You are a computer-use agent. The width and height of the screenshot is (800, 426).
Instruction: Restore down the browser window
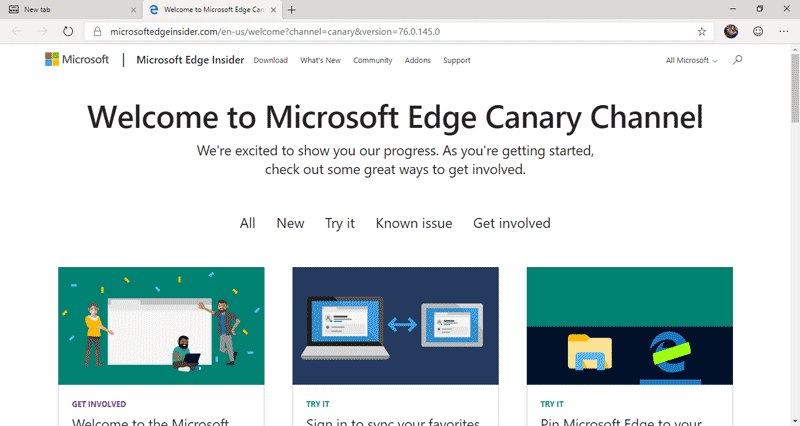[x=760, y=9]
